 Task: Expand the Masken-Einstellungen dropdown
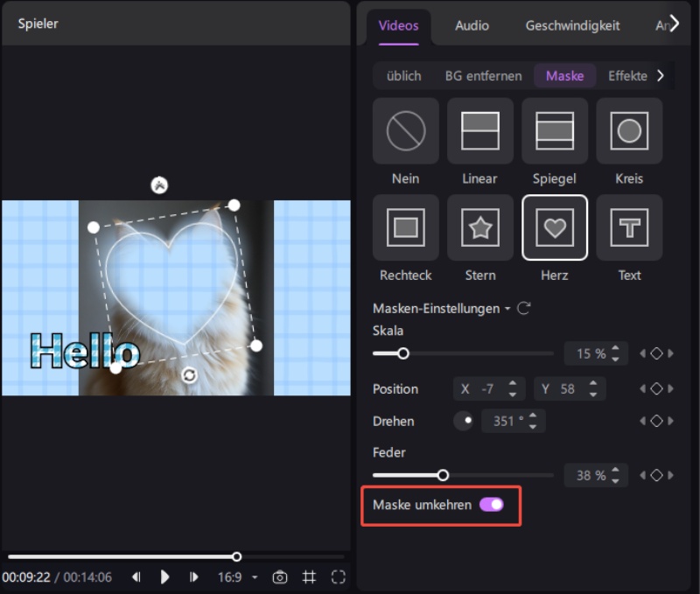click(441, 309)
